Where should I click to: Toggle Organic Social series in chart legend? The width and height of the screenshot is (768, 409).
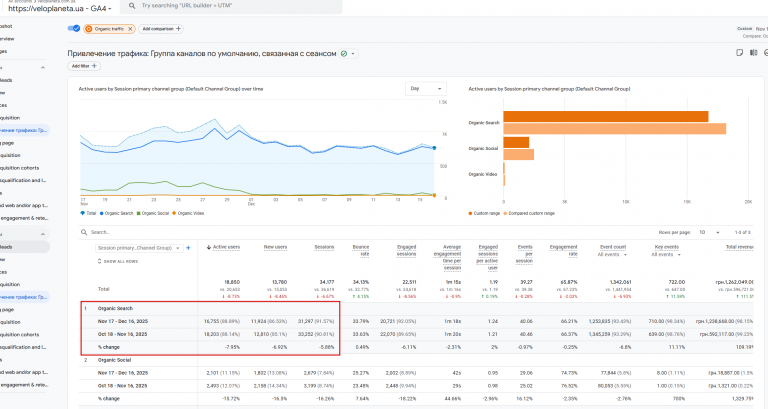156,213
